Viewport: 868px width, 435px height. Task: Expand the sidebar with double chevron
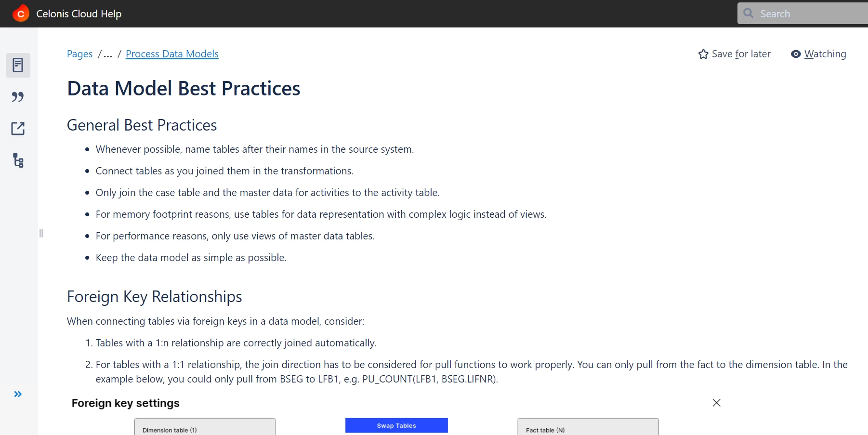click(x=18, y=394)
